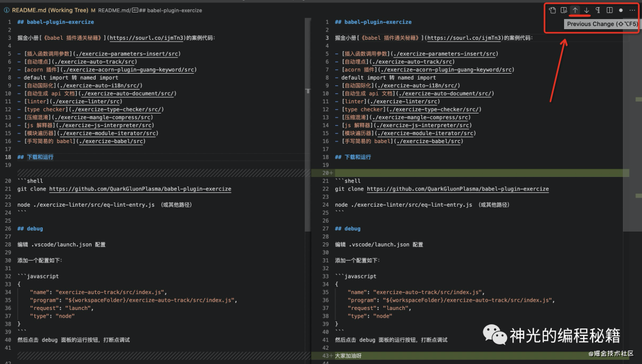The height and width of the screenshot is (364, 642).
Task: Click README.md breadcrumb segment
Action: (114, 10)
